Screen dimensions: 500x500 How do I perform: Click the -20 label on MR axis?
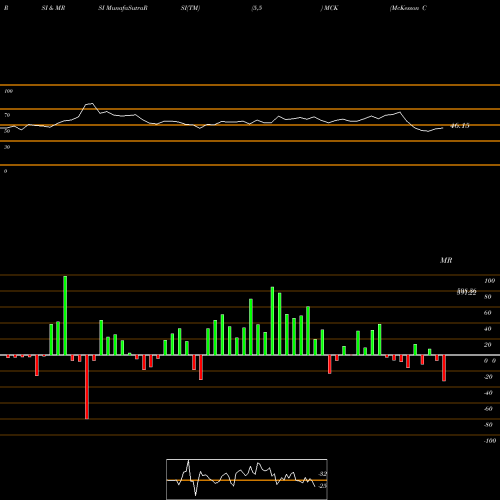(488, 377)
